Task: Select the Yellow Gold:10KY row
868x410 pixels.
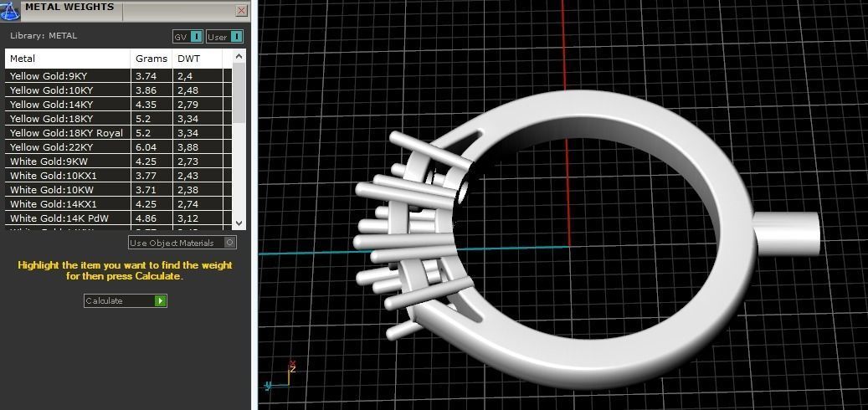Action: (x=119, y=90)
